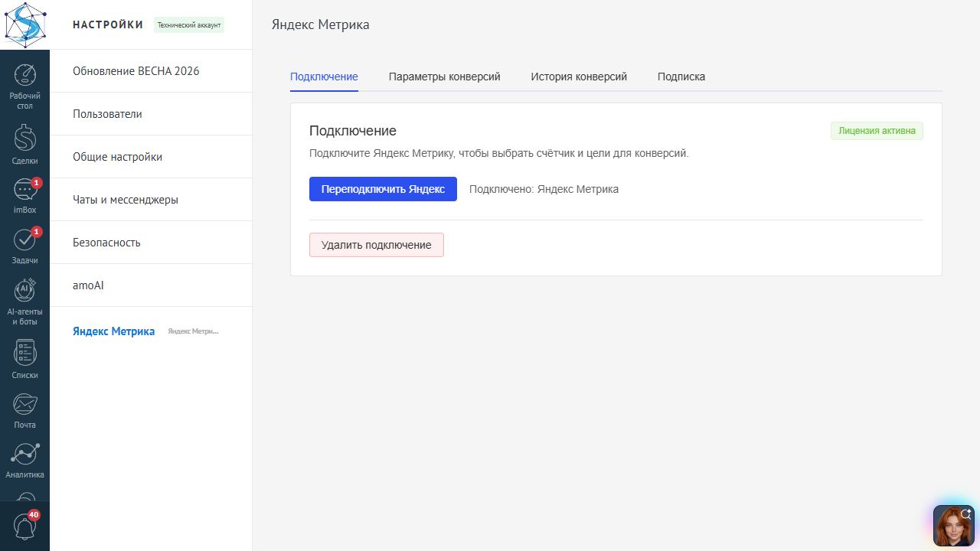Click the НАСТРОЙКИ header text
The width and height of the screenshot is (980, 551).
pyautogui.click(x=108, y=24)
